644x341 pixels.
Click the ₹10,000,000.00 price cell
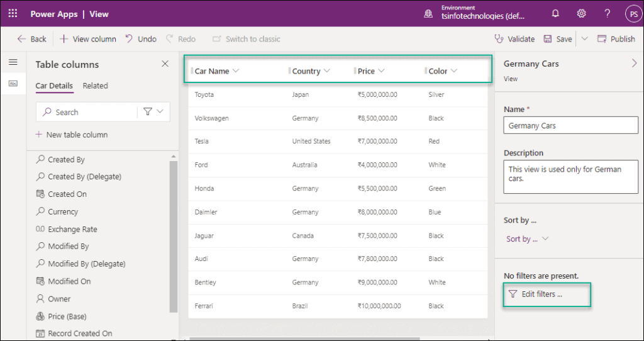coord(379,306)
